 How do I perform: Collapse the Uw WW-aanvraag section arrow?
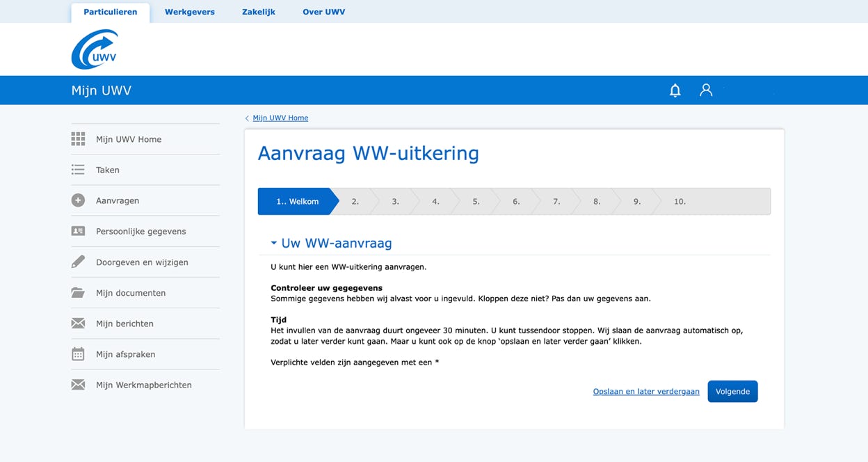(274, 244)
